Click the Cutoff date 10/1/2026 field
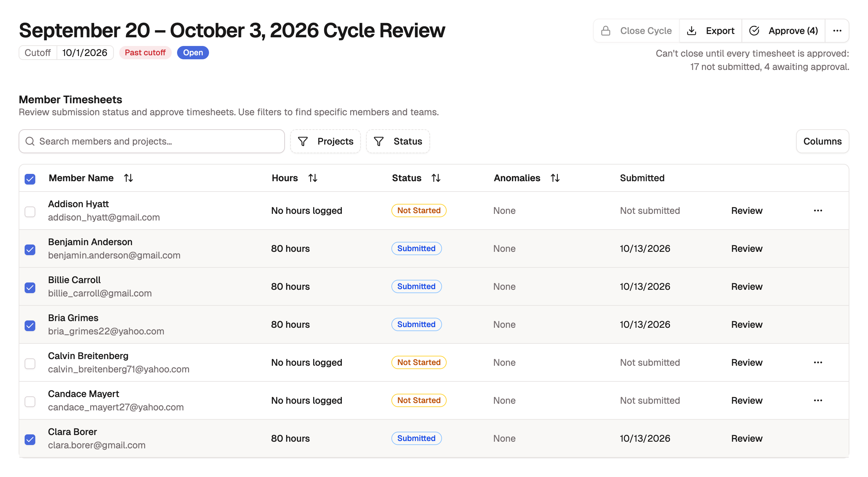The width and height of the screenshot is (868, 477). click(85, 53)
